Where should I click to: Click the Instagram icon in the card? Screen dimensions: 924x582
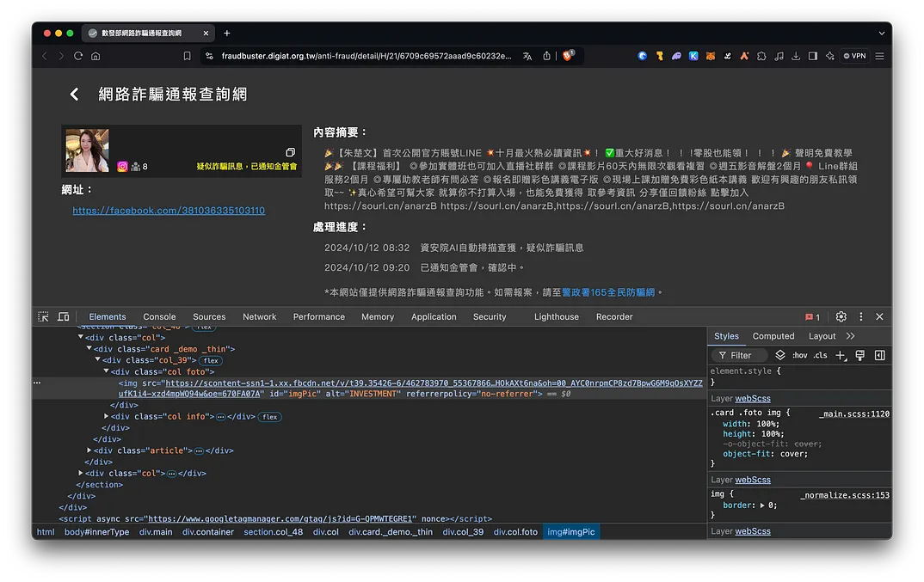tap(122, 166)
